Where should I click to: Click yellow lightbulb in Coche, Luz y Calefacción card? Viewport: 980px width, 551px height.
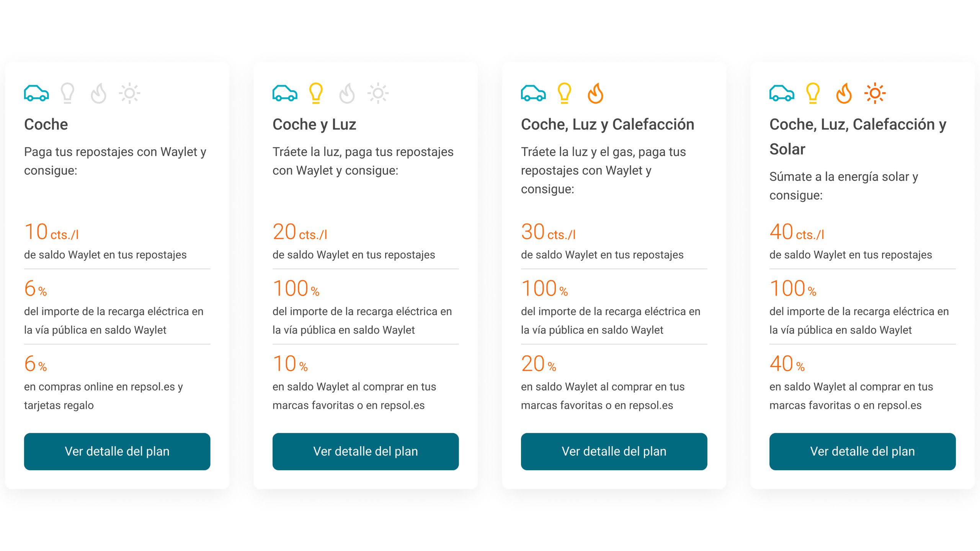[x=564, y=93]
